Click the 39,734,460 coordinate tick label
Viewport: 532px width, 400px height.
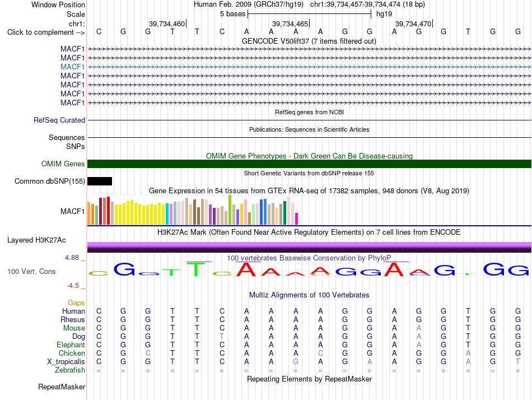167,24
